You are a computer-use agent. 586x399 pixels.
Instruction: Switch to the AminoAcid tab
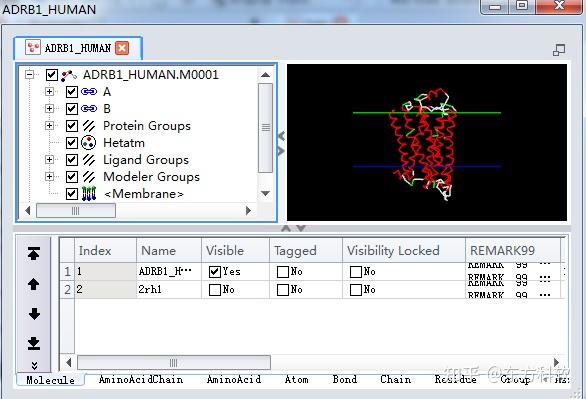(x=234, y=380)
